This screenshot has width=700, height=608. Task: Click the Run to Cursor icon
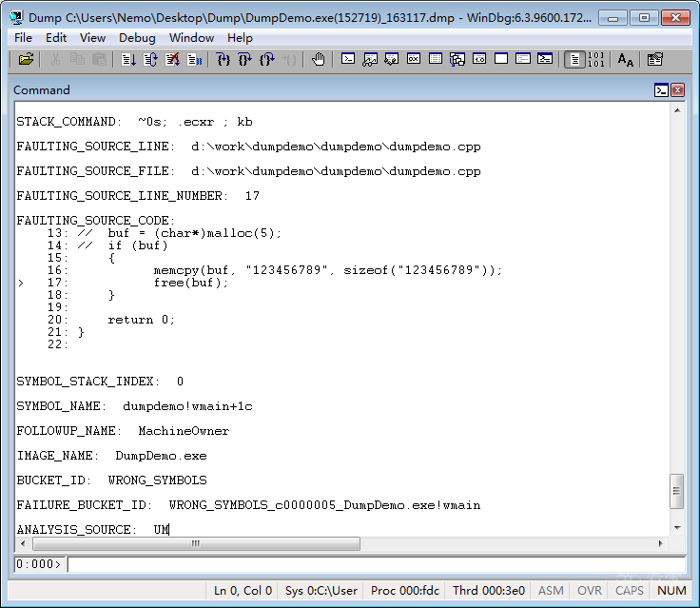point(289,59)
